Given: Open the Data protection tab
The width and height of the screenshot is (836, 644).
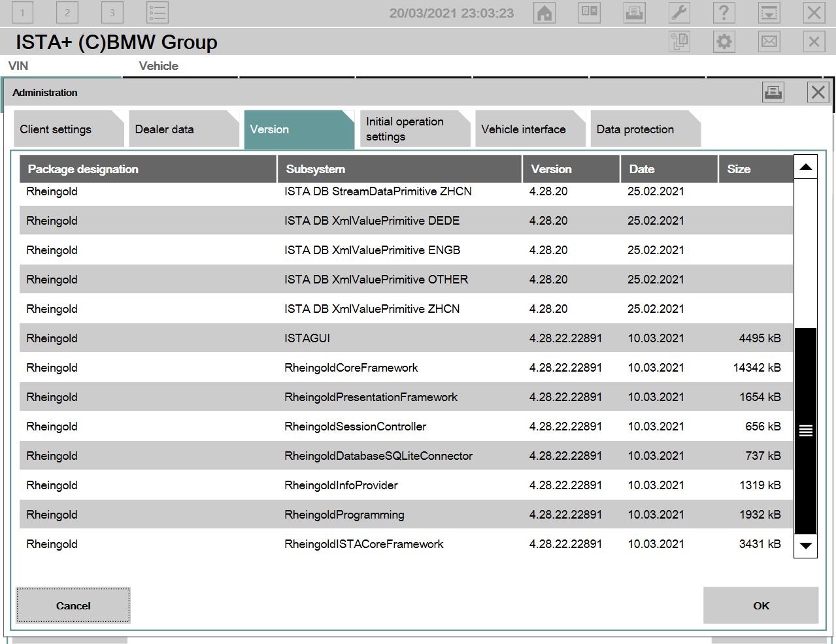Looking at the screenshot, I should [x=645, y=129].
